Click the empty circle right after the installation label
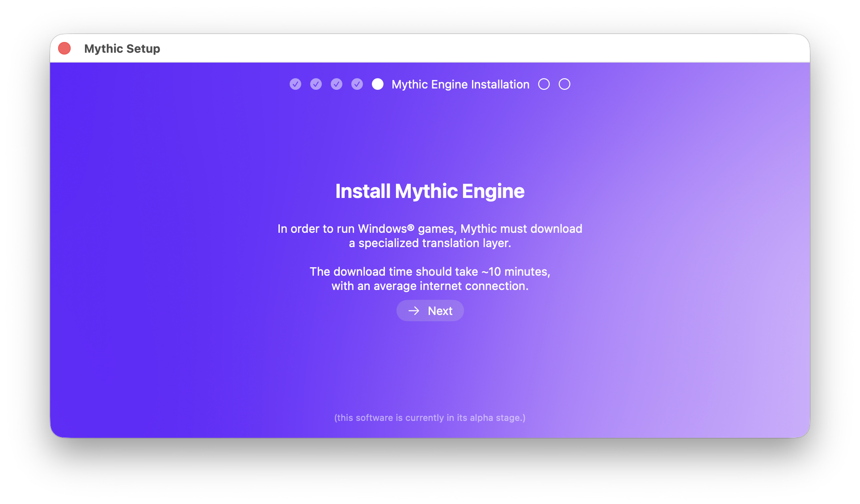The image size is (860, 504). tap(544, 84)
